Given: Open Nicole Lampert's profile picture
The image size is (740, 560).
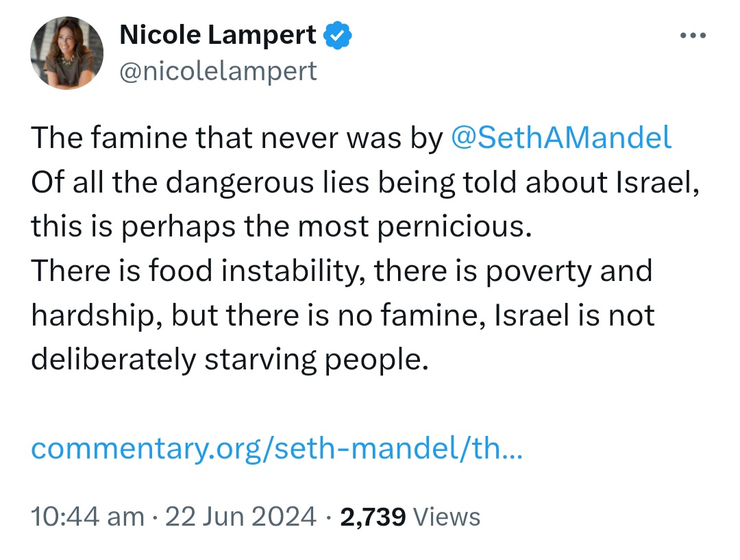Looking at the screenshot, I should pyautogui.click(x=66, y=53).
